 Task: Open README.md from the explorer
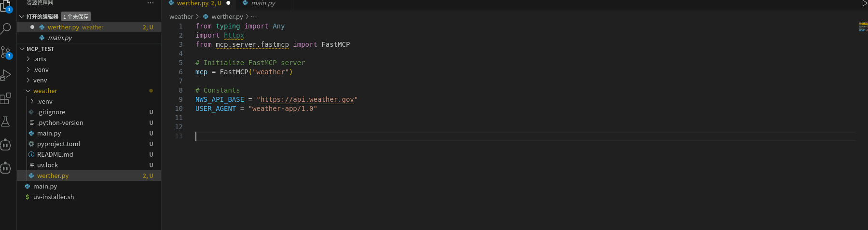tap(55, 154)
